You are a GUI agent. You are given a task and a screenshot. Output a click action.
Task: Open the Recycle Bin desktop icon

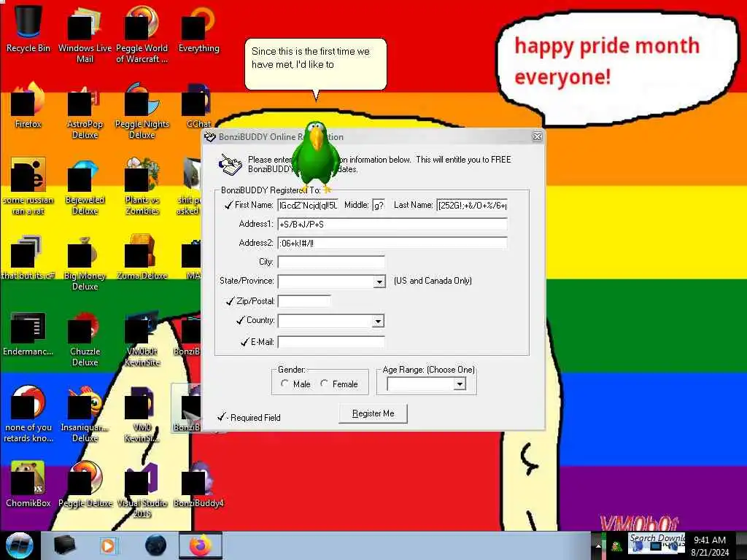(x=28, y=28)
